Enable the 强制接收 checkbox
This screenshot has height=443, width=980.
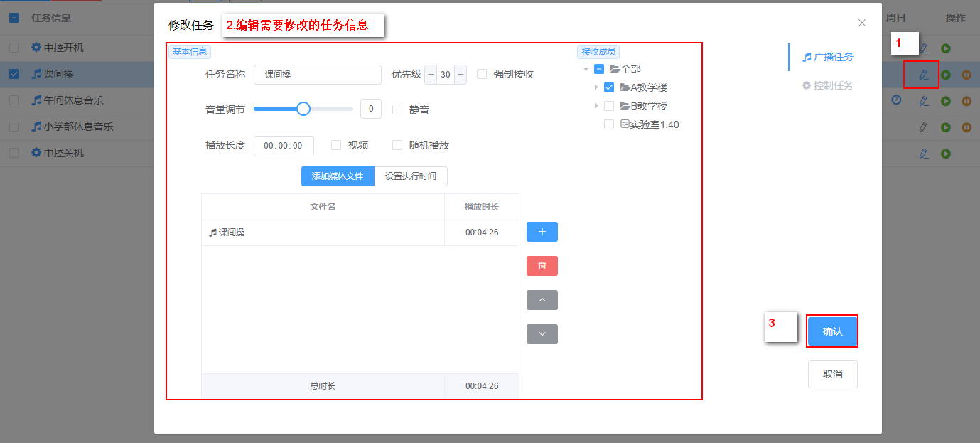[x=482, y=74]
